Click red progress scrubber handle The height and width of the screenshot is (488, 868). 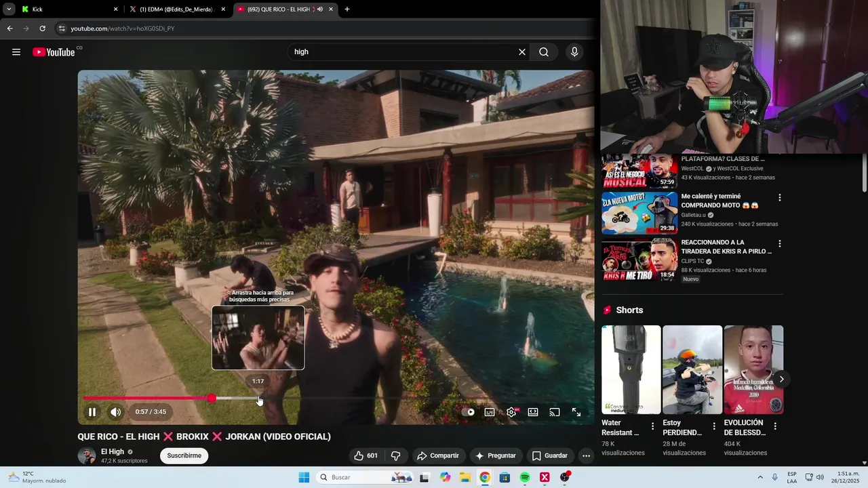(x=212, y=399)
